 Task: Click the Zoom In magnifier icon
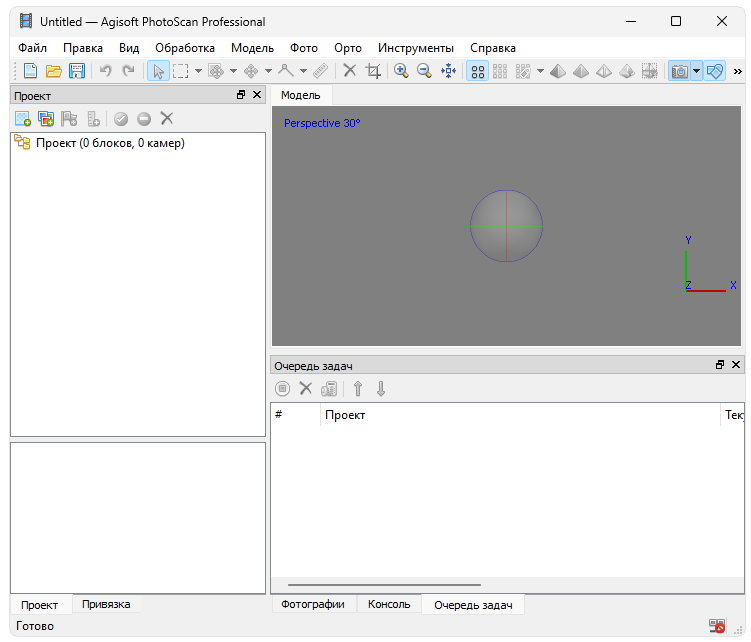point(401,71)
